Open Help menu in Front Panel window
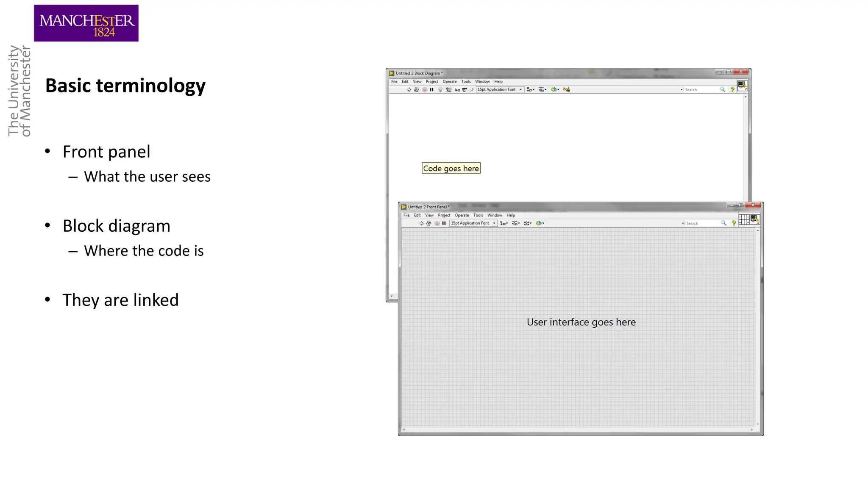This screenshot has height=488, width=868. tap(511, 215)
